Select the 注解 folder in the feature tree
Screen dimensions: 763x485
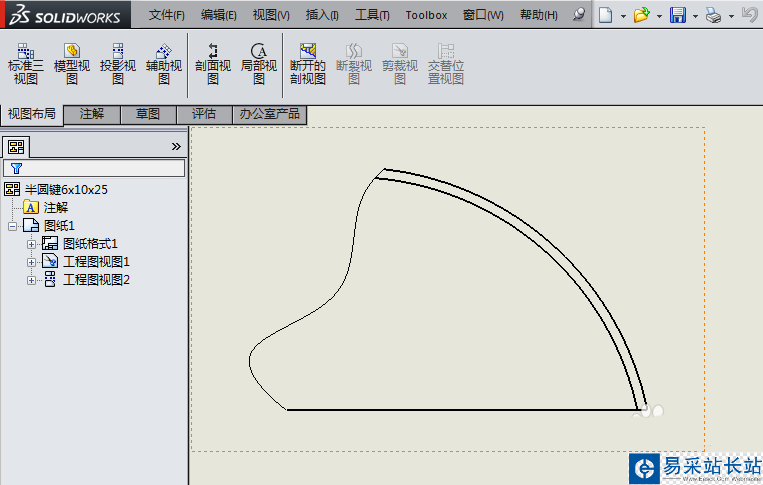[x=55, y=207]
